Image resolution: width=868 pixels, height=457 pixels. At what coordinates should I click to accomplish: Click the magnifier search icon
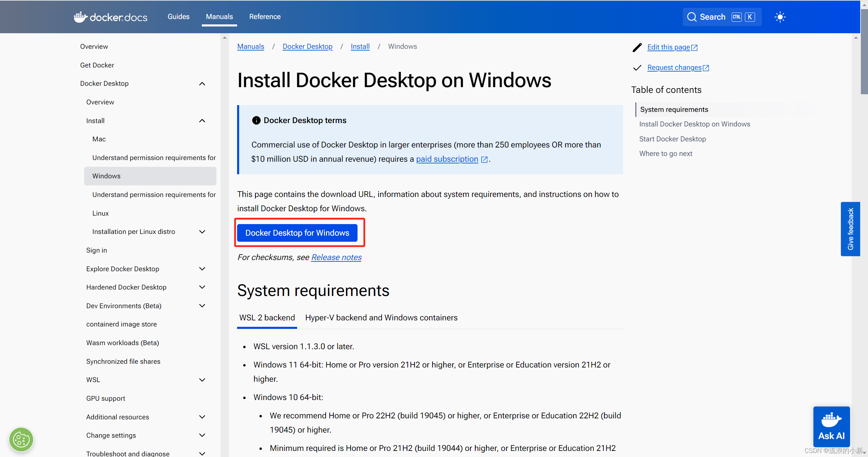click(x=692, y=17)
